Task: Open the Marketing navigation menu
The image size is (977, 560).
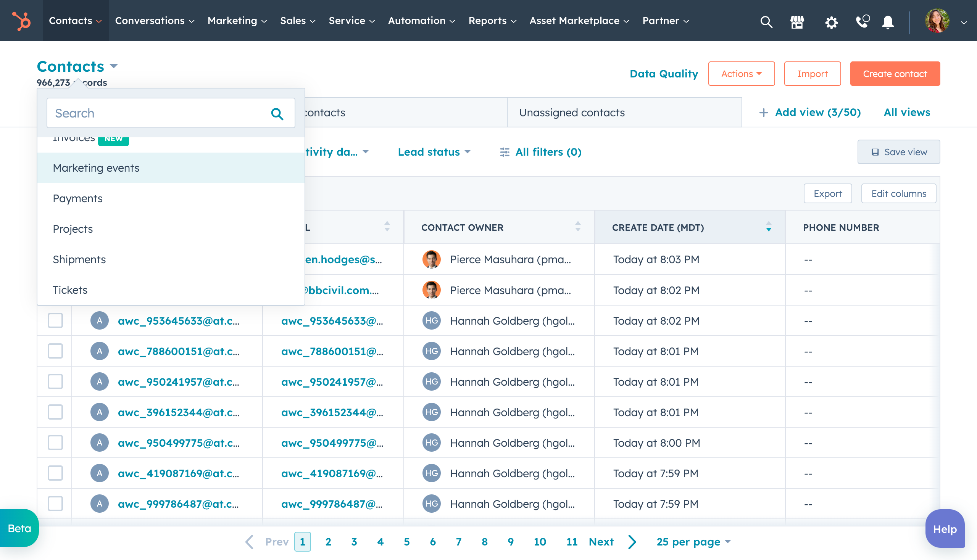Action: click(x=237, y=21)
